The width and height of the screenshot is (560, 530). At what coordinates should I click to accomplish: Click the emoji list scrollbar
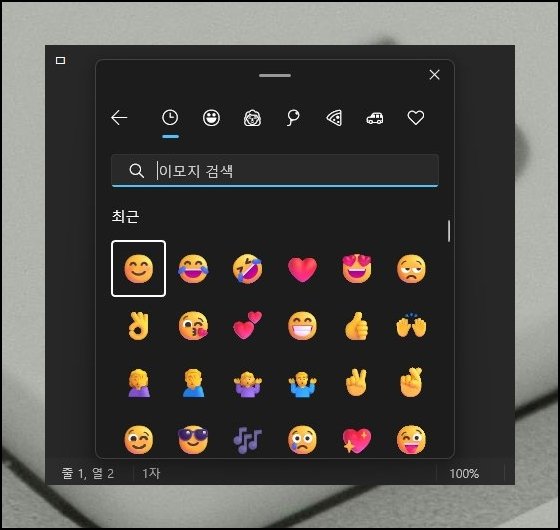[x=449, y=231]
